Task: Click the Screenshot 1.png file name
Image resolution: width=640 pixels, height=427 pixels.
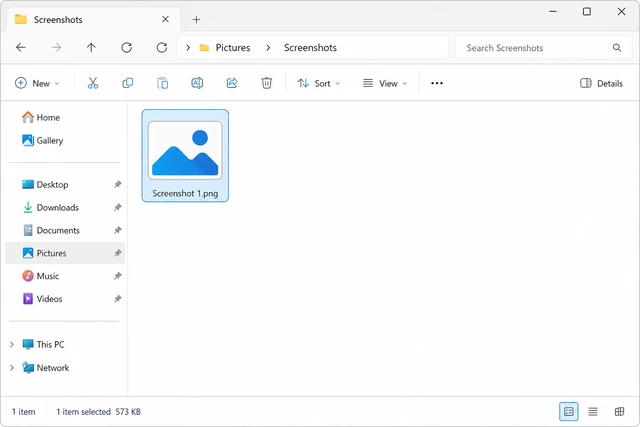Action: coord(185,193)
